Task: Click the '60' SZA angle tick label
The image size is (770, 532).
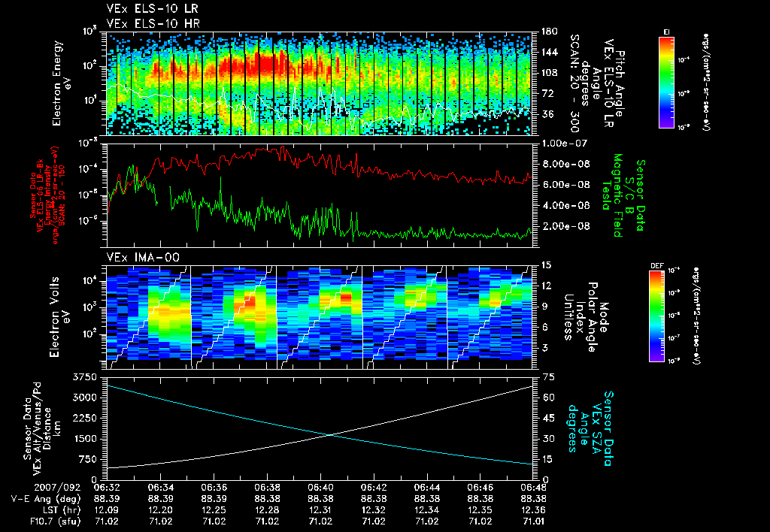Action: (x=548, y=397)
